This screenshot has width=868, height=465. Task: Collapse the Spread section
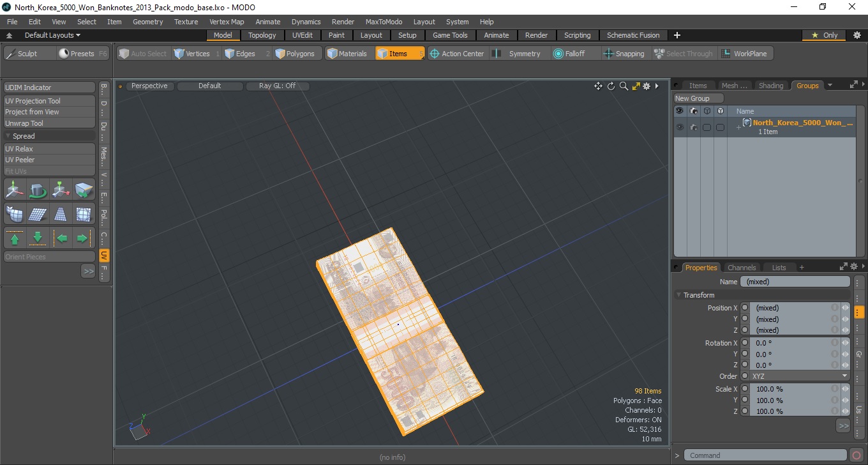[8, 136]
